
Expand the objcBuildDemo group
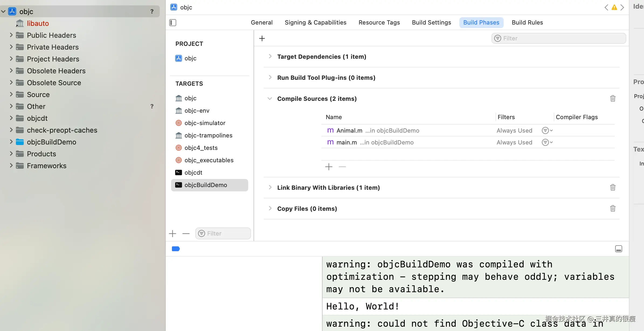(11, 142)
